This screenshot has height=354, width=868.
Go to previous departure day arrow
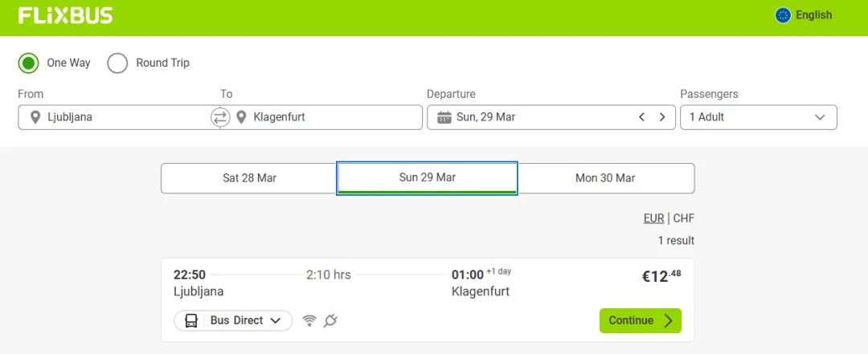pyautogui.click(x=642, y=117)
